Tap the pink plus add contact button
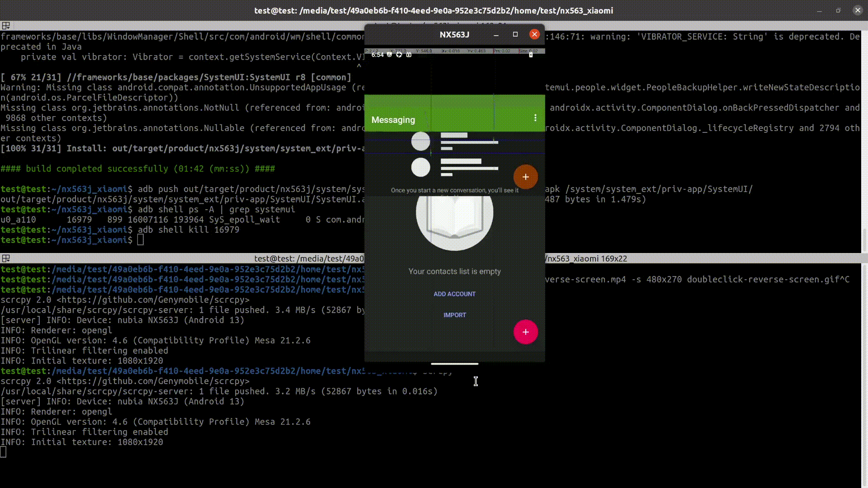The height and width of the screenshot is (488, 868). pos(525,332)
